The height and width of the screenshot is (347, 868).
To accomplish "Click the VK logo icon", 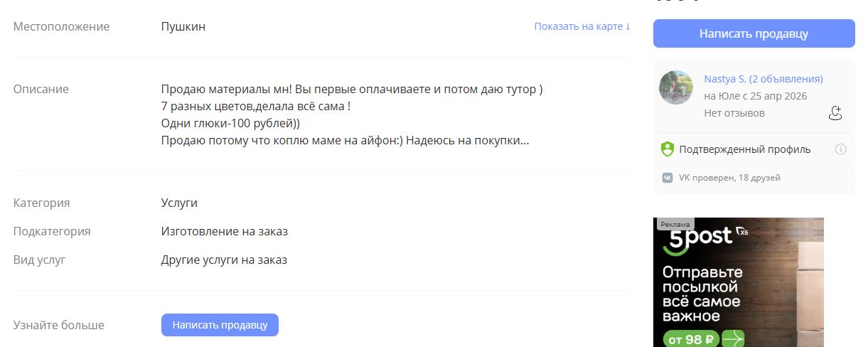I will (x=668, y=178).
